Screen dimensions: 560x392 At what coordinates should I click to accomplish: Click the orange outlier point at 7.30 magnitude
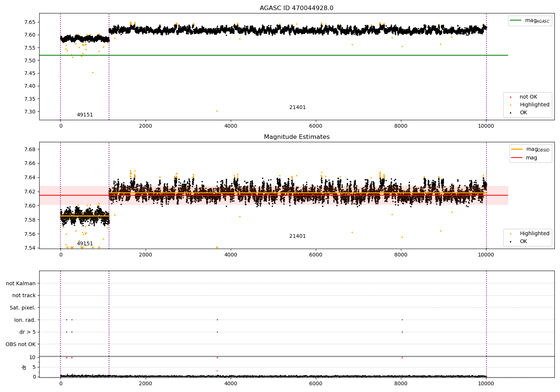217,111
